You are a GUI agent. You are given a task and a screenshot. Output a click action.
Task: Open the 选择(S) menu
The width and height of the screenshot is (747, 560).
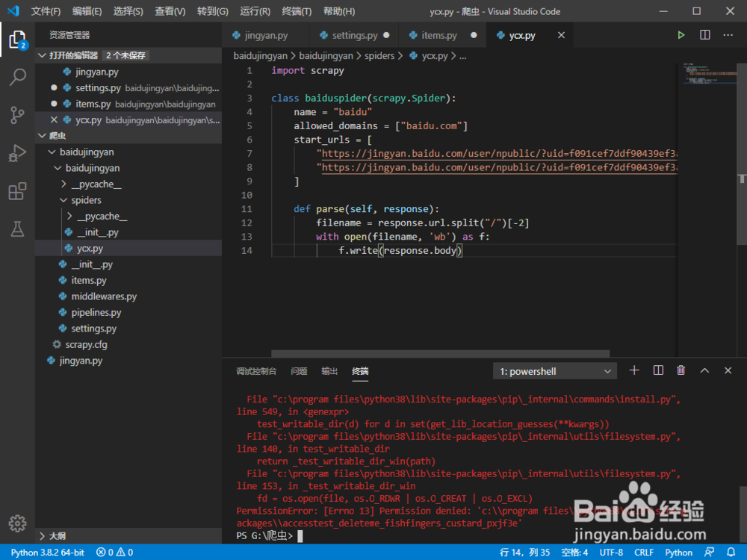click(x=128, y=11)
